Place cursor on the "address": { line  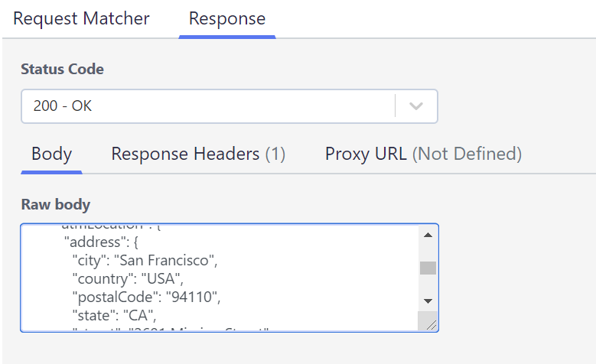click(101, 242)
